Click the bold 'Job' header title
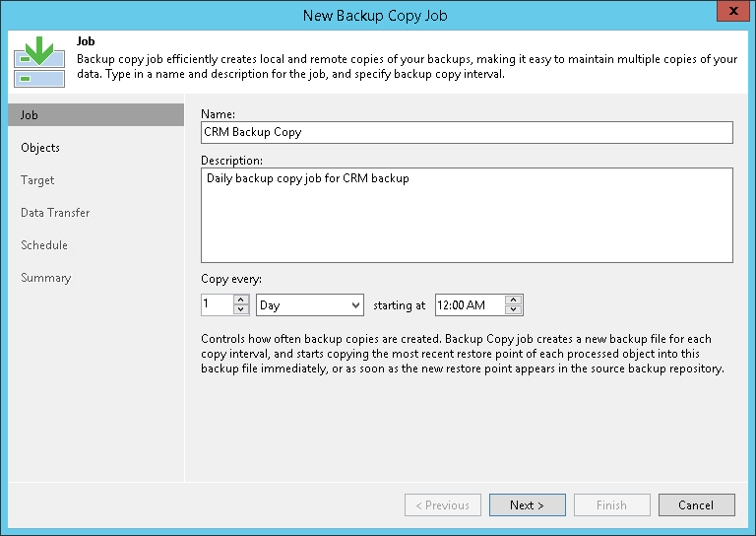Viewport: 756px width, 536px height. pyautogui.click(x=86, y=41)
